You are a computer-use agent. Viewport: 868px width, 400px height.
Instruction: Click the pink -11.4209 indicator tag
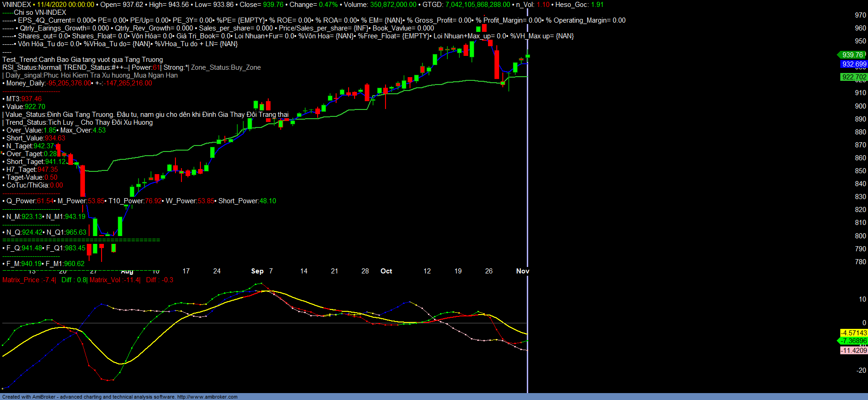point(854,351)
